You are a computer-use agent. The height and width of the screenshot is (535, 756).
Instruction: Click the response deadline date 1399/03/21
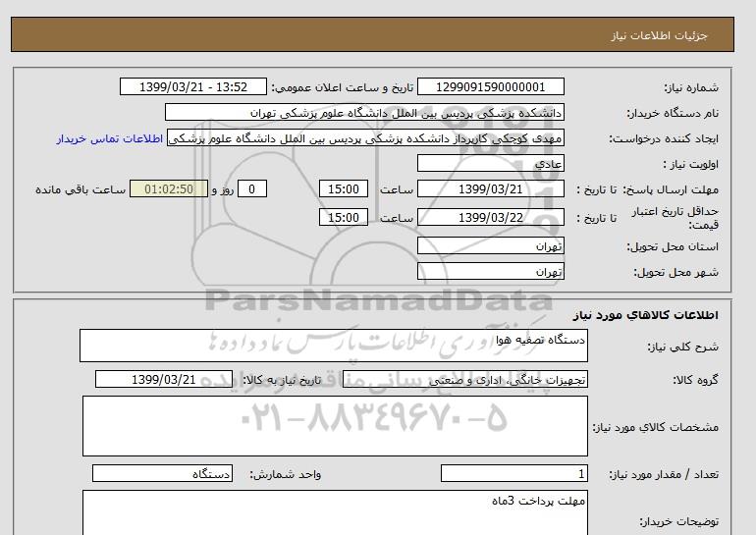(x=490, y=188)
